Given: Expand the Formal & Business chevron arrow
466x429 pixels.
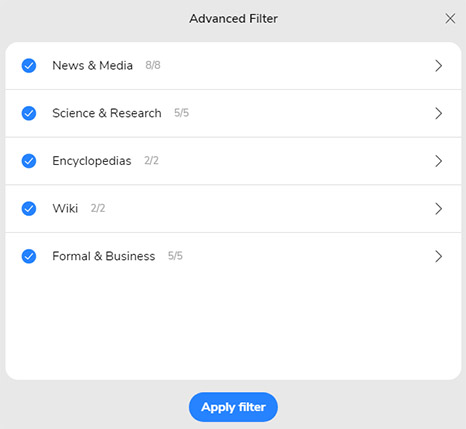Looking at the screenshot, I should click(439, 256).
